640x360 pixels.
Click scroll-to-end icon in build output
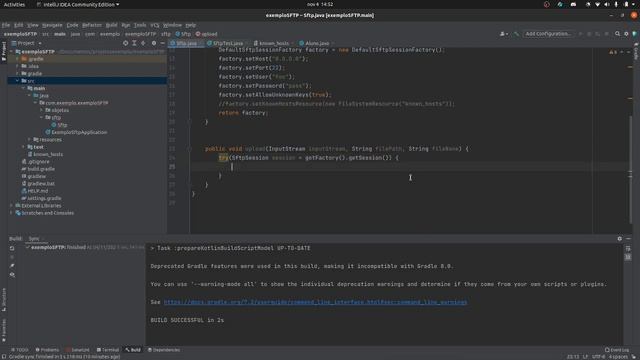628,257
